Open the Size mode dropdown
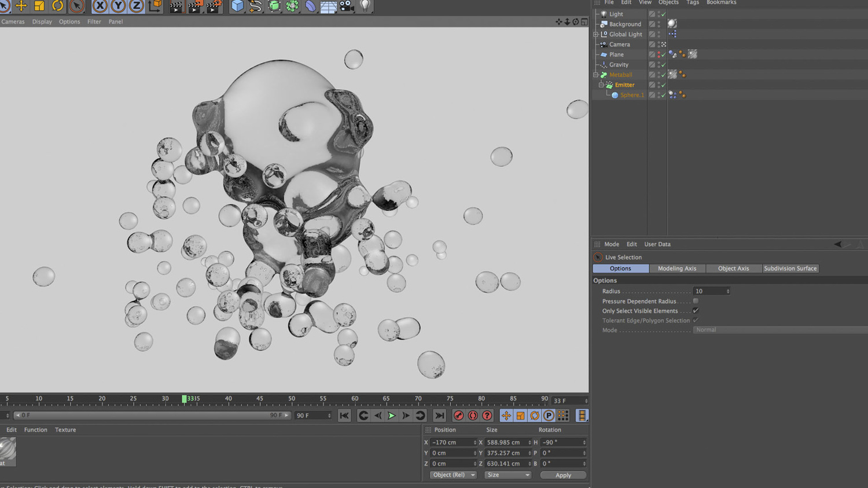The width and height of the screenshot is (868, 488). click(x=507, y=475)
